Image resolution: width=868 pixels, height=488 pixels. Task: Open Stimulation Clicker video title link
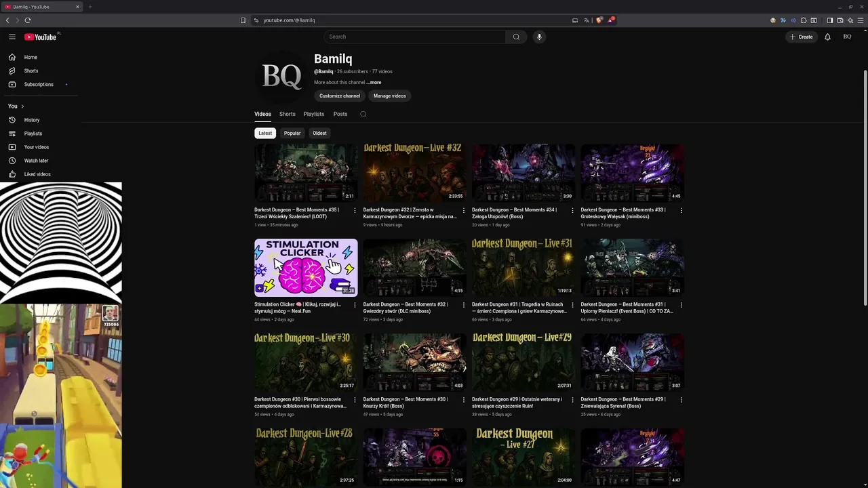click(x=298, y=308)
